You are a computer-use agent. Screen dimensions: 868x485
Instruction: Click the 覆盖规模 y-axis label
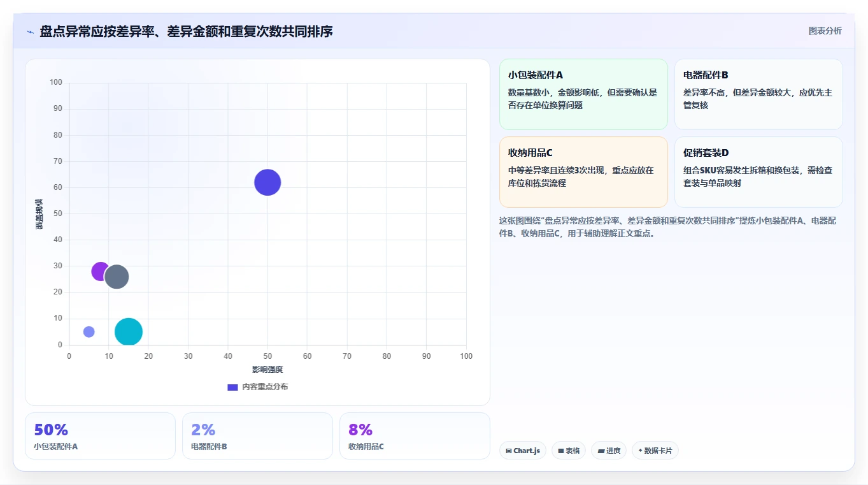point(39,214)
